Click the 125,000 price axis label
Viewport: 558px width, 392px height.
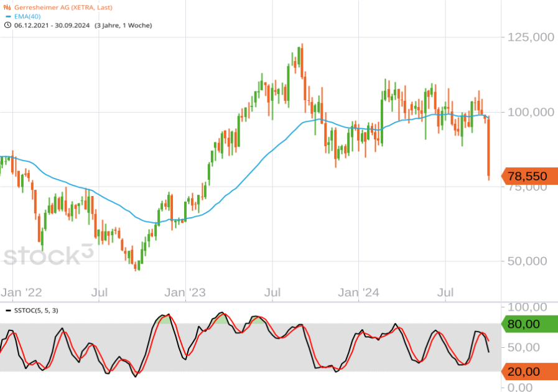click(531, 37)
